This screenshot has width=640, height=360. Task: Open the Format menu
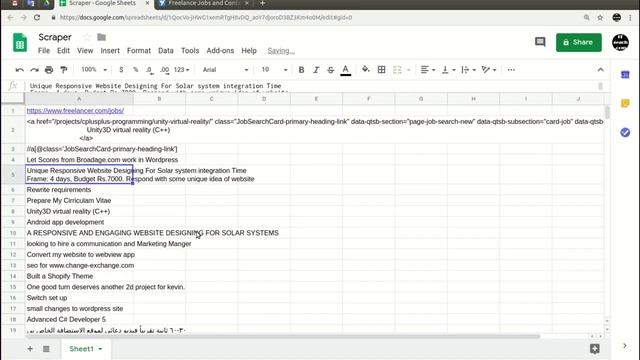coord(139,51)
